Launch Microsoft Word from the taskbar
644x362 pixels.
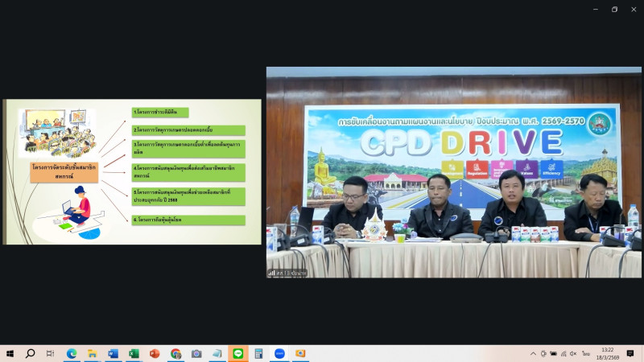(x=113, y=353)
